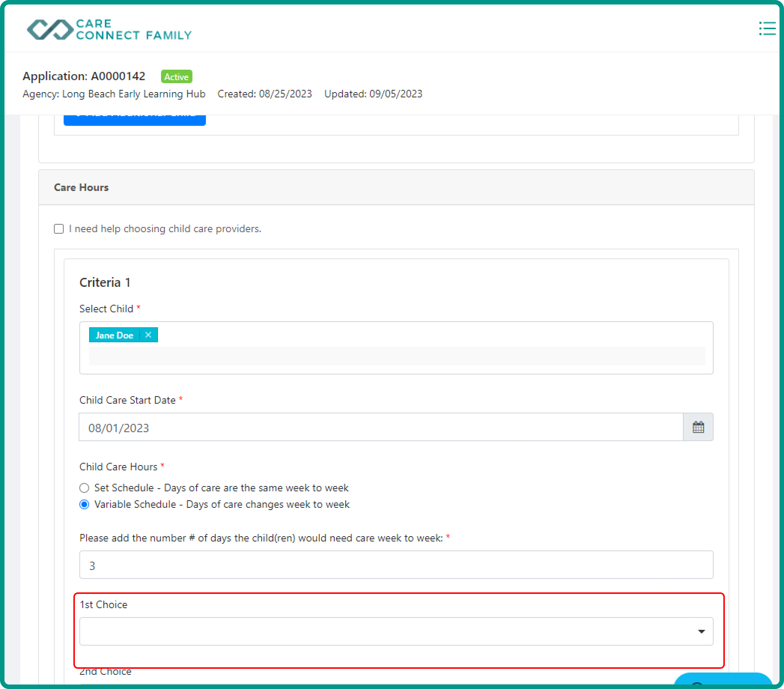Select the Set Schedule radio option
This screenshot has height=689, width=784.
point(84,488)
